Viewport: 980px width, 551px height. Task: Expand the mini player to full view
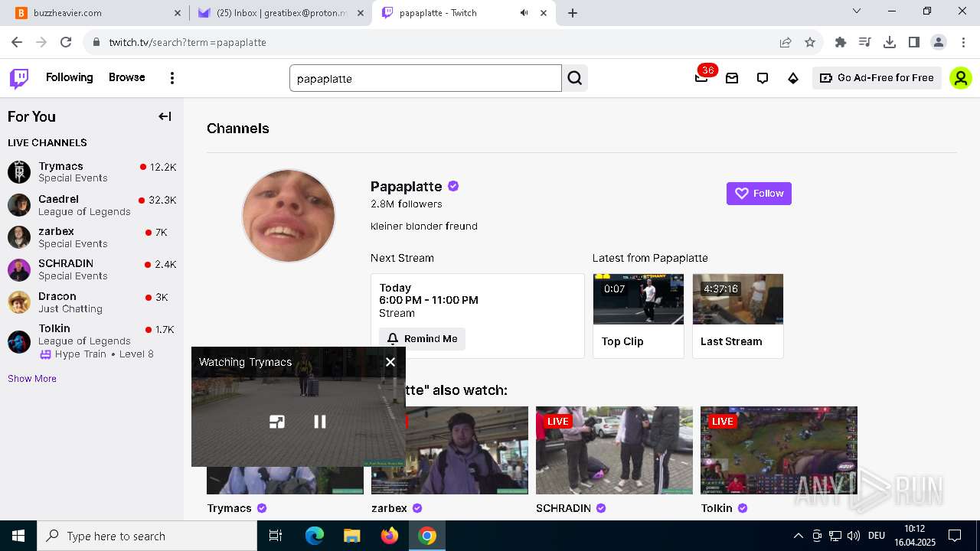[x=277, y=422]
